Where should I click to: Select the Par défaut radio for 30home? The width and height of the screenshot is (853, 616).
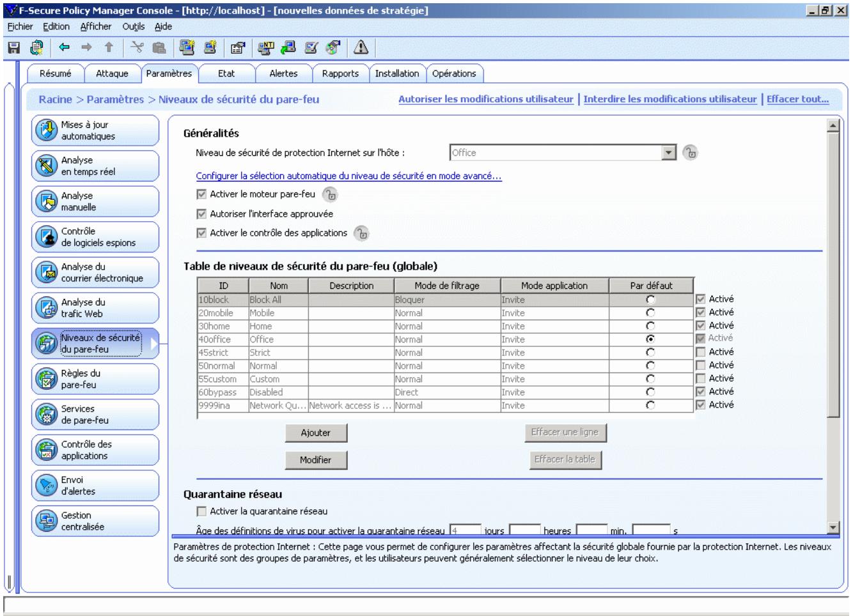tap(650, 326)
